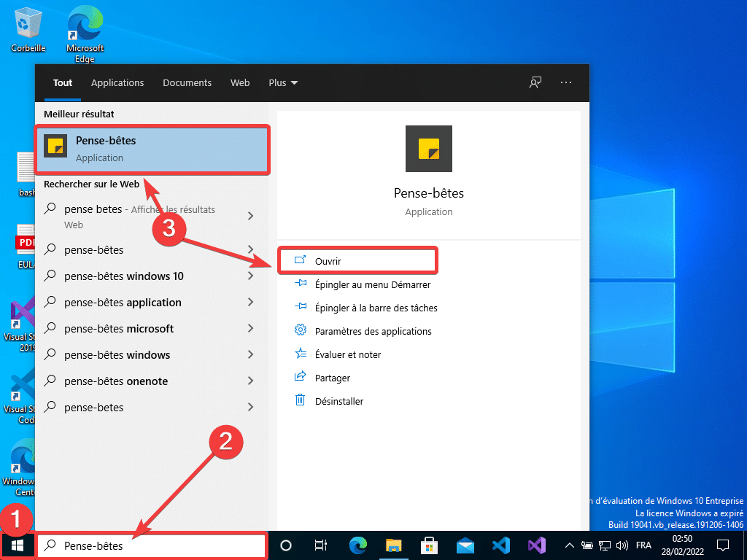The image size is (747, 560).
Task: Click the battery tray icon
Action: tap(587, 545)
